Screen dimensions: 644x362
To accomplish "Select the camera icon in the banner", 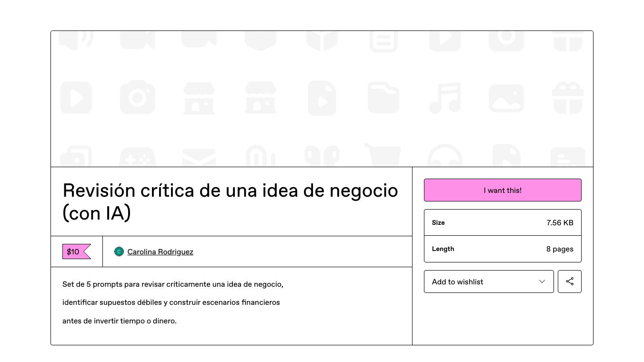I will click(x=137, y=98).
